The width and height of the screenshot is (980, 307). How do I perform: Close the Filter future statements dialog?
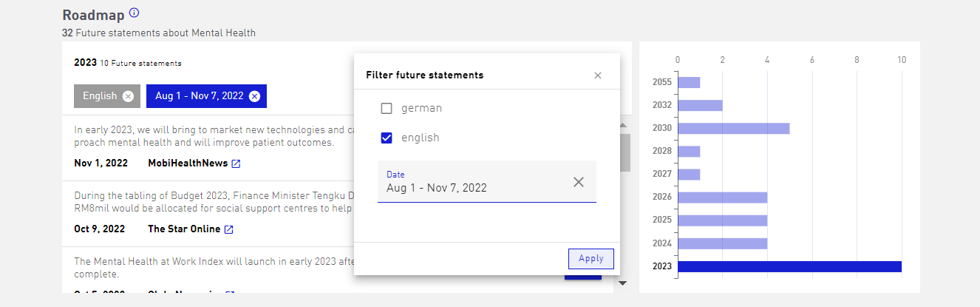pos(598,75)
